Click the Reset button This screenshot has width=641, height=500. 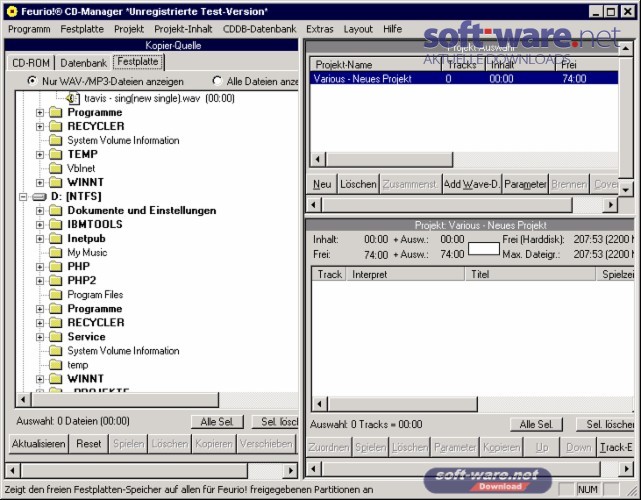[x=88, y=444]
